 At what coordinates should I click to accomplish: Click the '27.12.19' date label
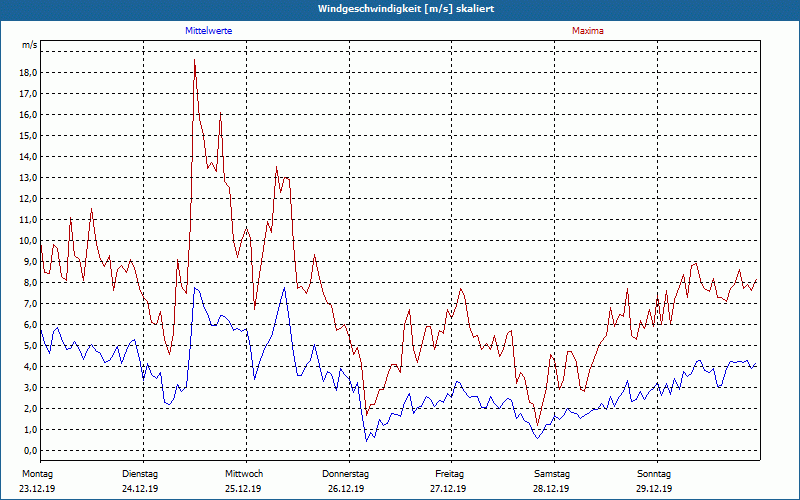pyautogui.click(x=448, y=489)
